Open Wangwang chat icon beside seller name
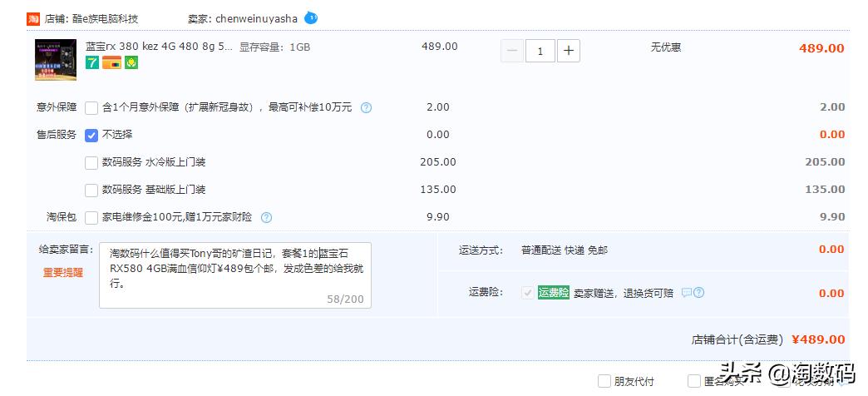This screenshot has height=396, width=868. click(311, 18)
